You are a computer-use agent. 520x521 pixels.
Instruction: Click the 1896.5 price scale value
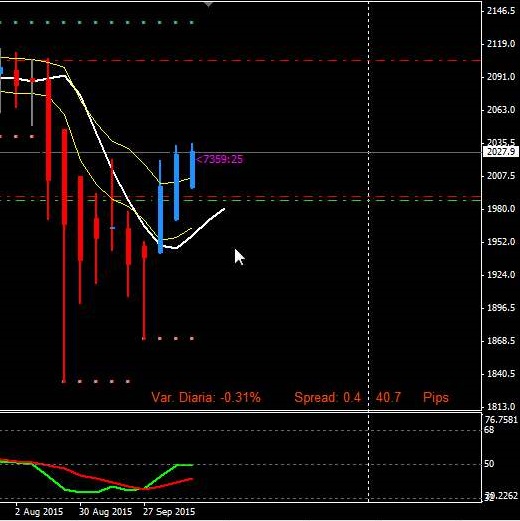(x=501, y=307)
